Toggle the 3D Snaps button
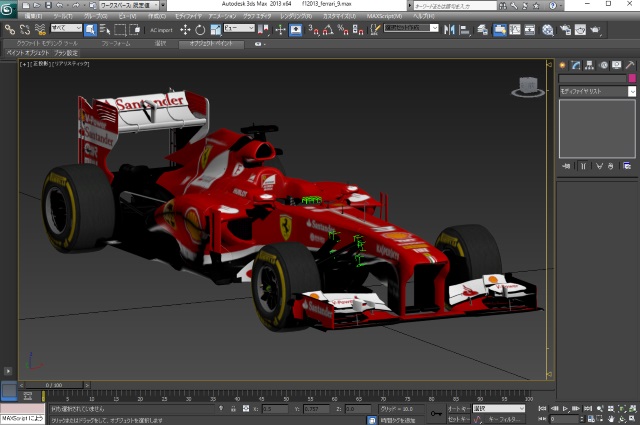This screenshot has width=640, height=425. pos(313,30)
